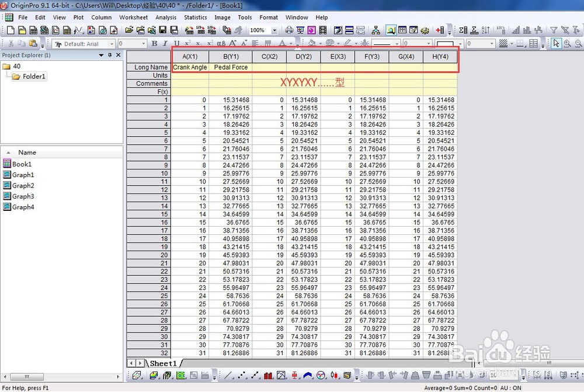Click the Paste clipboard icon
This screenshot has width=584, height=392.
[33, 44]
